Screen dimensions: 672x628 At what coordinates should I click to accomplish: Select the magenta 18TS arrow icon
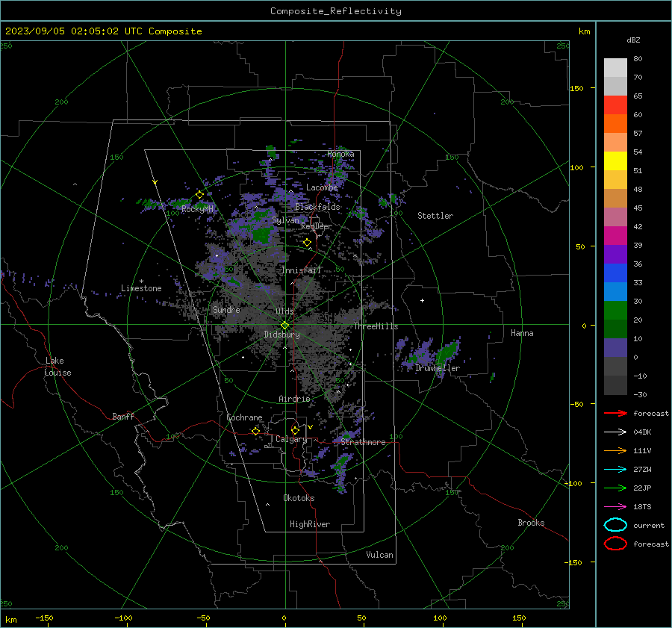[615, 507]
